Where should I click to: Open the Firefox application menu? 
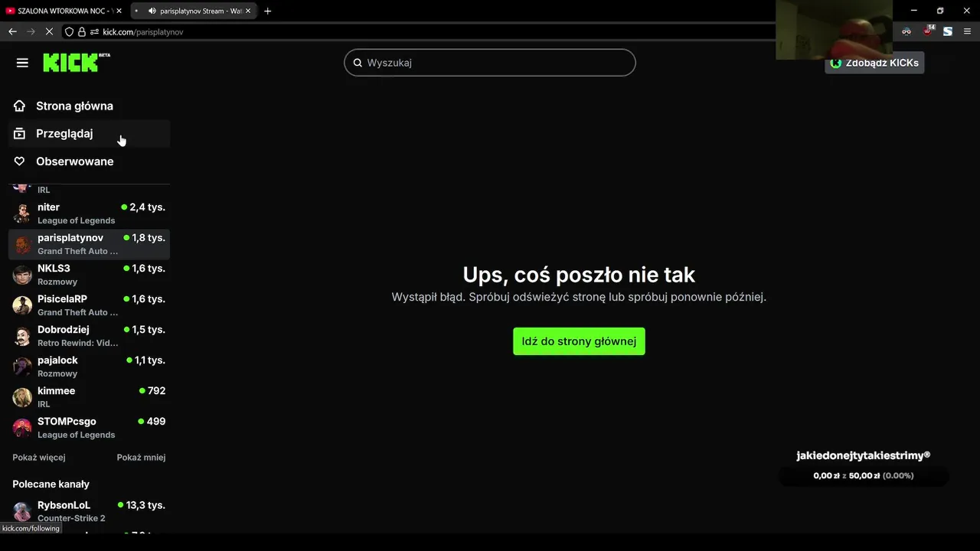click(968, 31)
